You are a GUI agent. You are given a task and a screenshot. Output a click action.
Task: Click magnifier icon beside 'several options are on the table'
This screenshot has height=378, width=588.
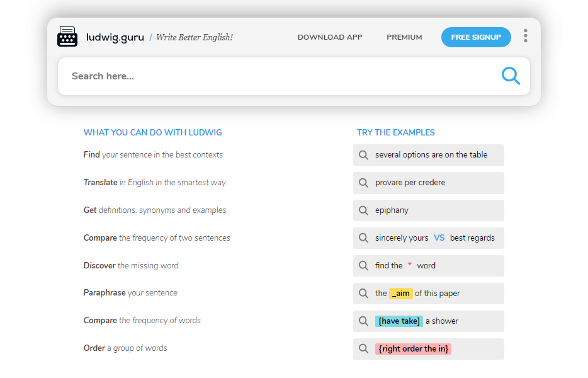[363, 155]
